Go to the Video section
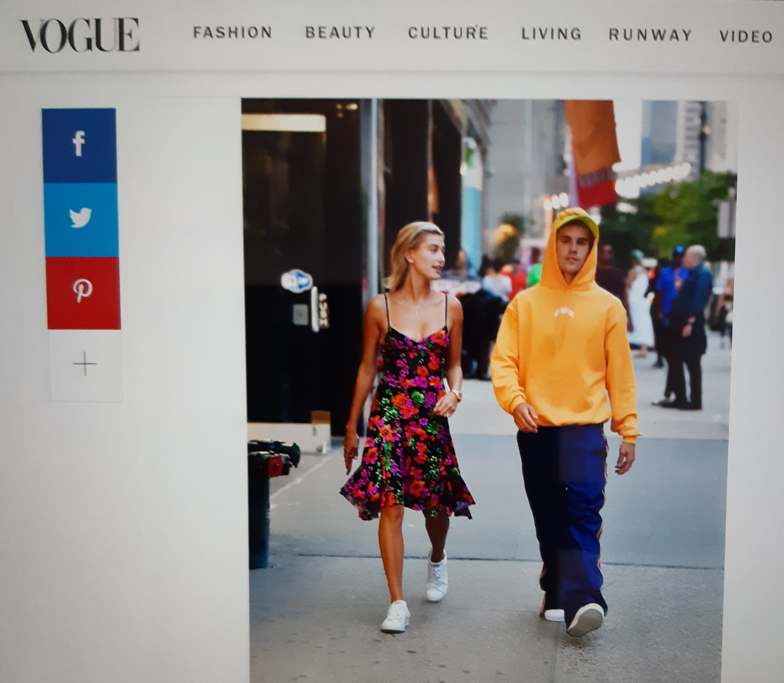 point(746,37)
